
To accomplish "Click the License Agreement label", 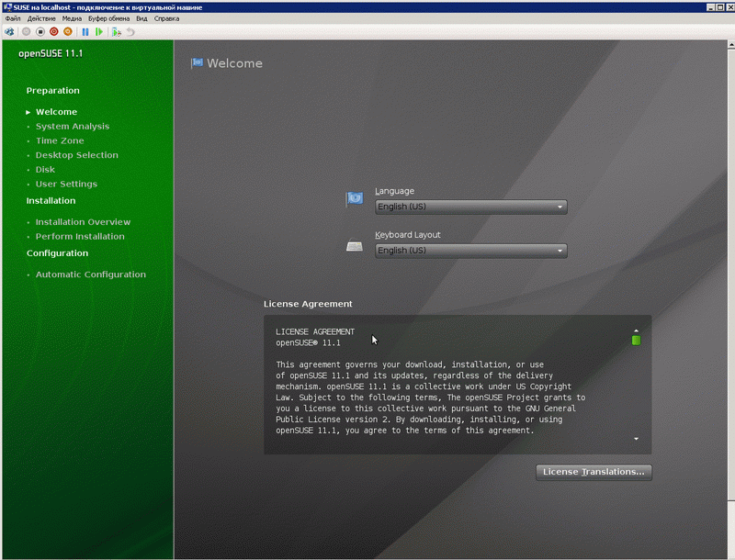I will point(308,304).
